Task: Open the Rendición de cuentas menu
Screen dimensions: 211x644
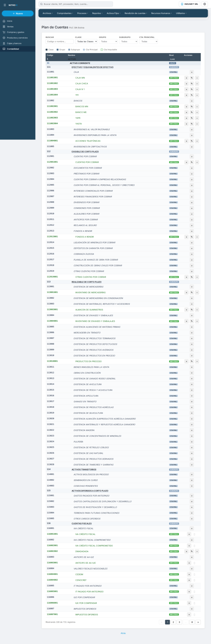Action: coord(136,13)
